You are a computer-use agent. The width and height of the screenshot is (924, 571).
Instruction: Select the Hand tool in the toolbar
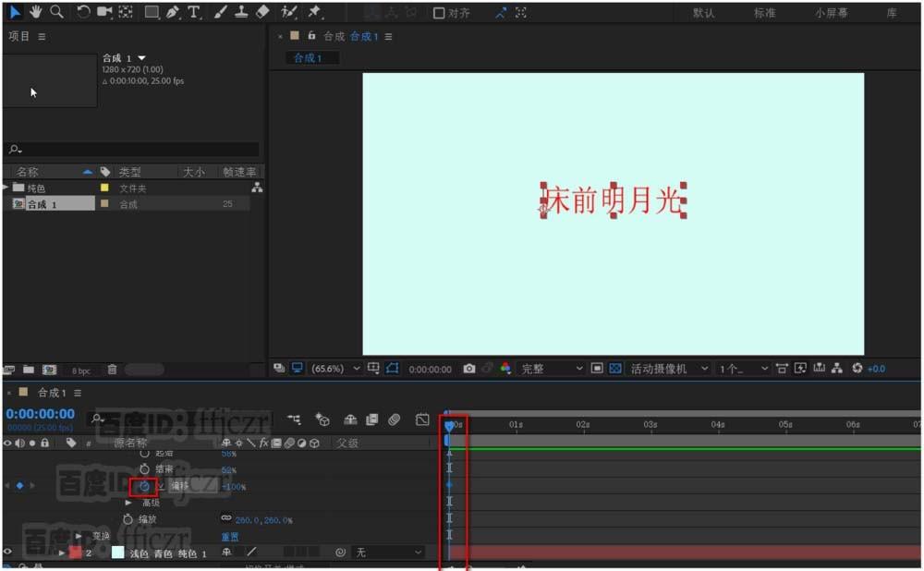coord(34,12)
